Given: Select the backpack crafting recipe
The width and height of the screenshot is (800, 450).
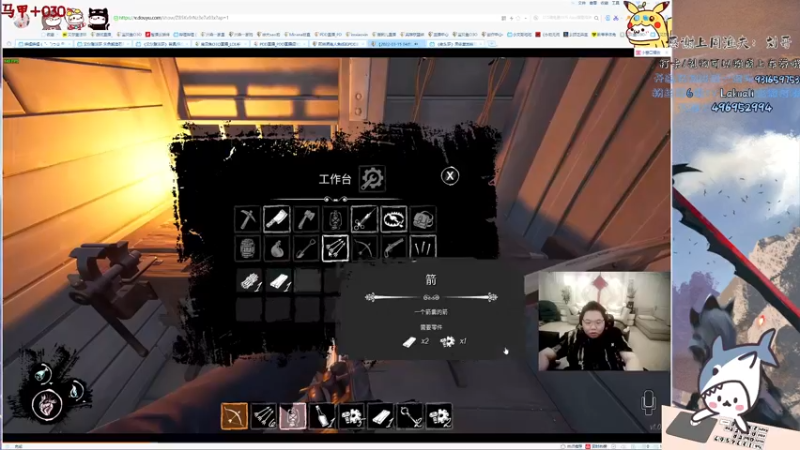Looking at the screenshot, I should coord(423,219).
